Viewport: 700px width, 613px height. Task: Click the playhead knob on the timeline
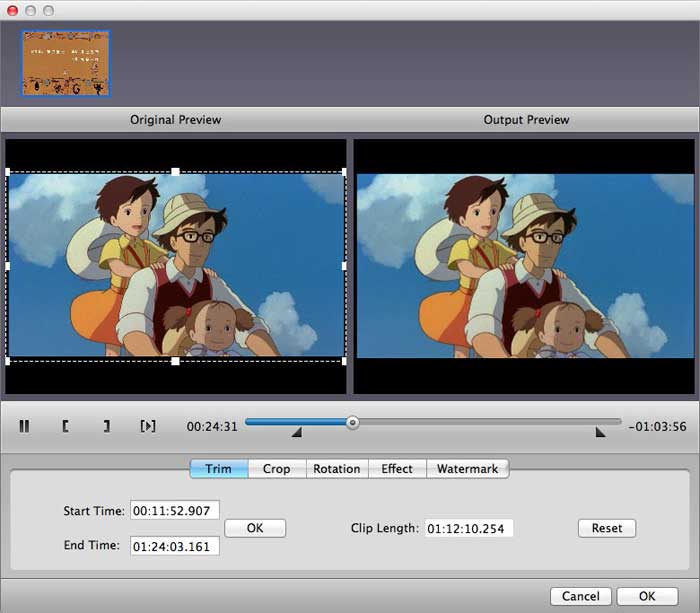(352, 422)
